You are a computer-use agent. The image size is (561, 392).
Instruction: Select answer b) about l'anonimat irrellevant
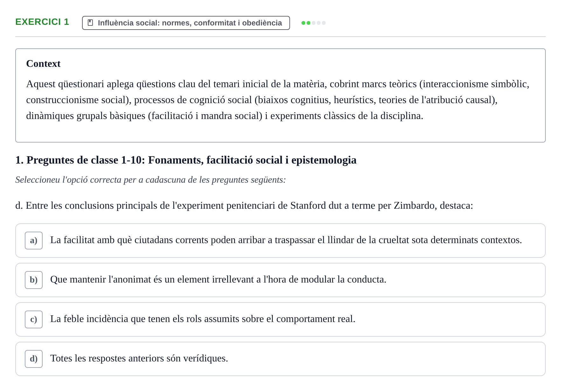pyautogui.click(x=280, y=280)
